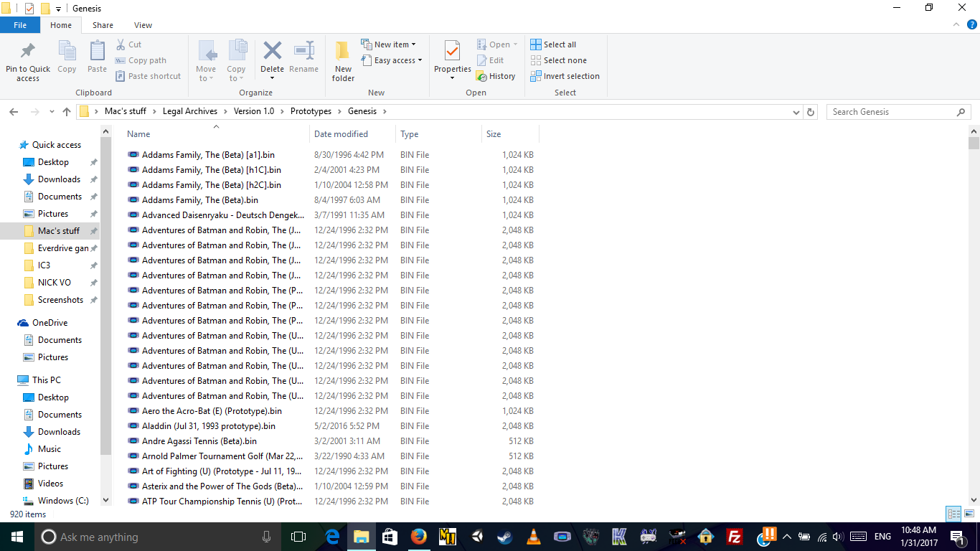Click the Cut scissors command
This screenshot has width=980, height=551.
(x=128, y=44)
